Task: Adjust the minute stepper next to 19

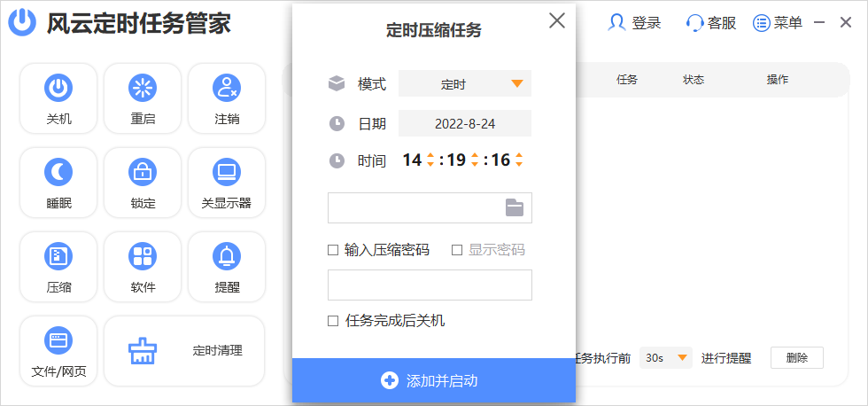Action: [475, 160]
